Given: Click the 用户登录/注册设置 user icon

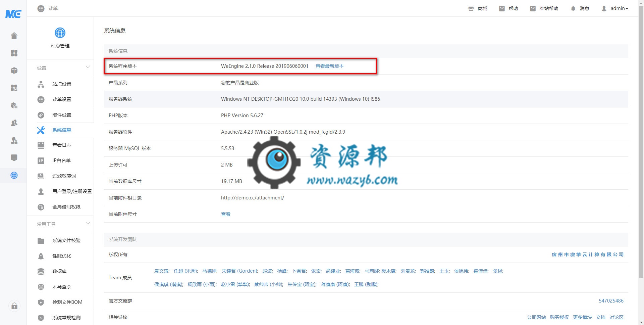Looking at the screenshot, I should point(41,191).
